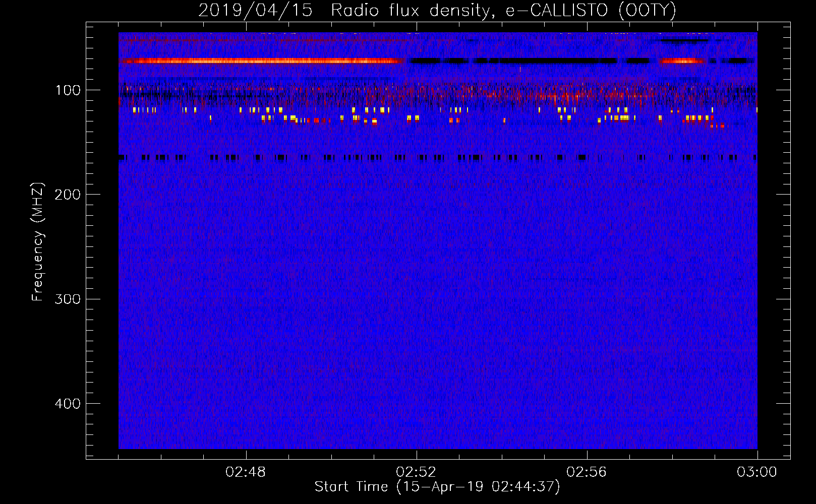The width and height of the screenshot is (816, 504).
Task: Click the 02:48 time tick label
Action: click(246, 472)
